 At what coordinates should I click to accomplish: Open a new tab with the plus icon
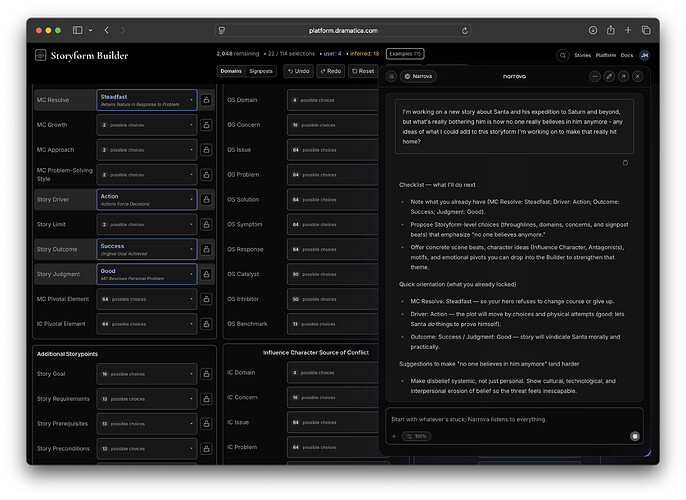(x=628, y=30)
